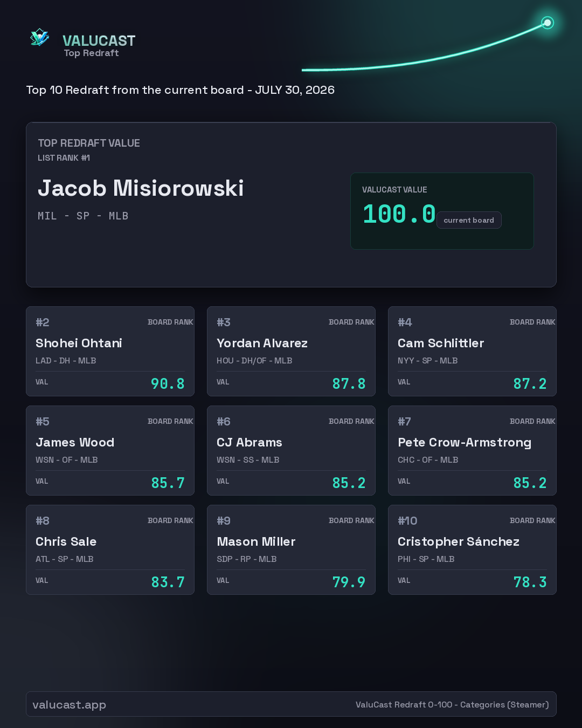The image size is (582, 728).
Task: Click the glowing dot at curve end
Action: click(548, 23)
